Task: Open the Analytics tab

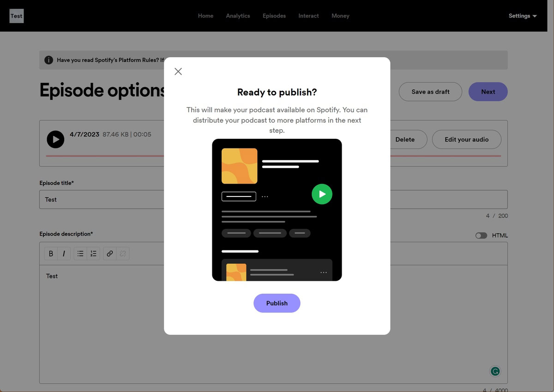Action: (238, 16)
